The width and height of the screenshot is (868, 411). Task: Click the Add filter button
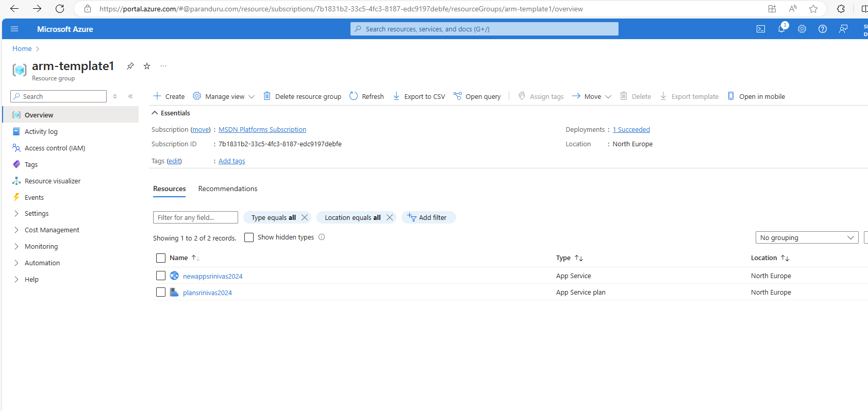tap(428, 217)
